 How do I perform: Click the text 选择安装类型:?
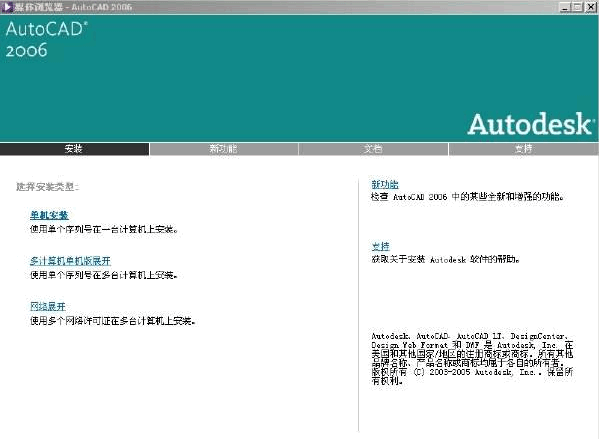(x=47, y=187)
